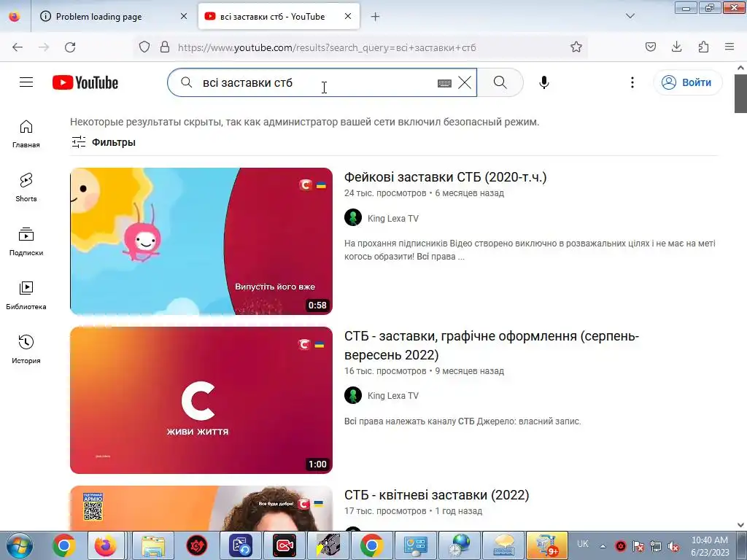Go to Главная in the sidebar

[26, 133]
